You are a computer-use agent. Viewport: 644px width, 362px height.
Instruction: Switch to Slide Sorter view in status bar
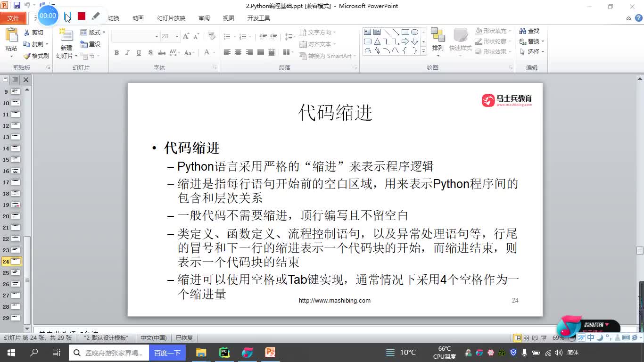527,338
